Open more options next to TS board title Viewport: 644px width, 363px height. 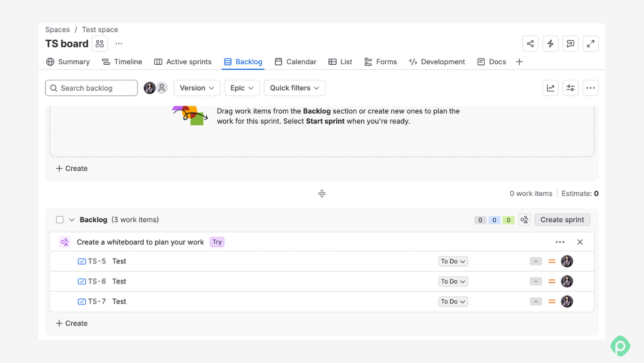point(119,44)
